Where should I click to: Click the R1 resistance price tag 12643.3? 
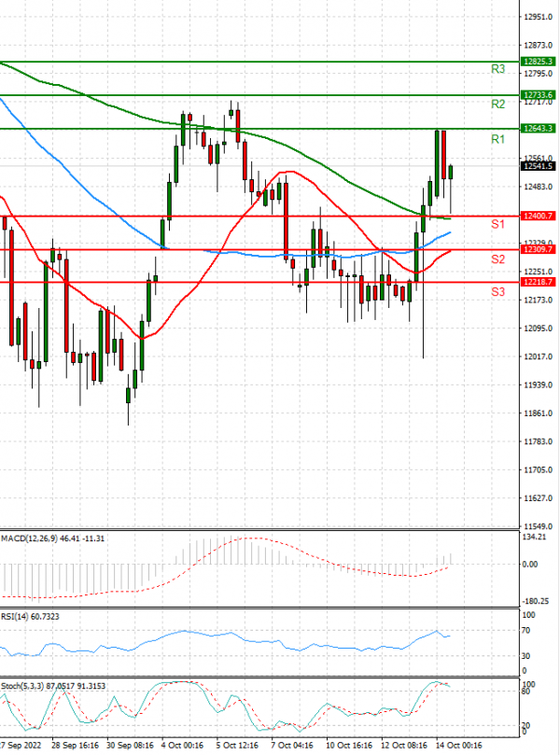point(538,129)
